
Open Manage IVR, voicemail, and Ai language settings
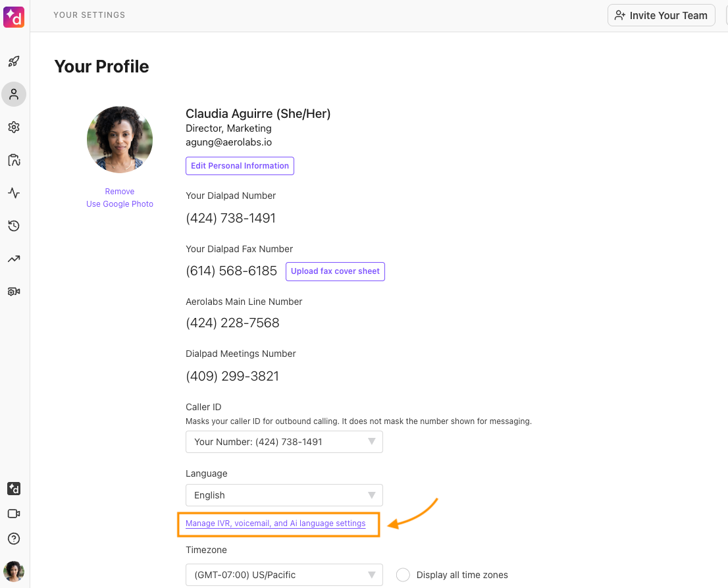[x=275, y=523]
